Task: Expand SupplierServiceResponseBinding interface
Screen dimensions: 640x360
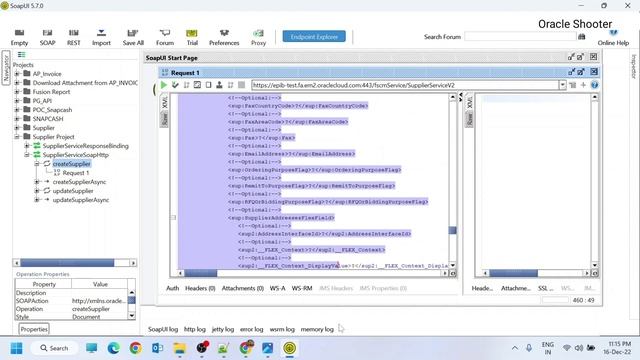Action: [x=27, y=146]
